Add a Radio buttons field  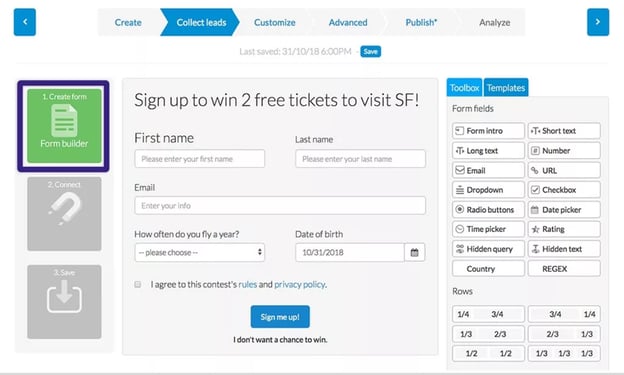[488, 209]
